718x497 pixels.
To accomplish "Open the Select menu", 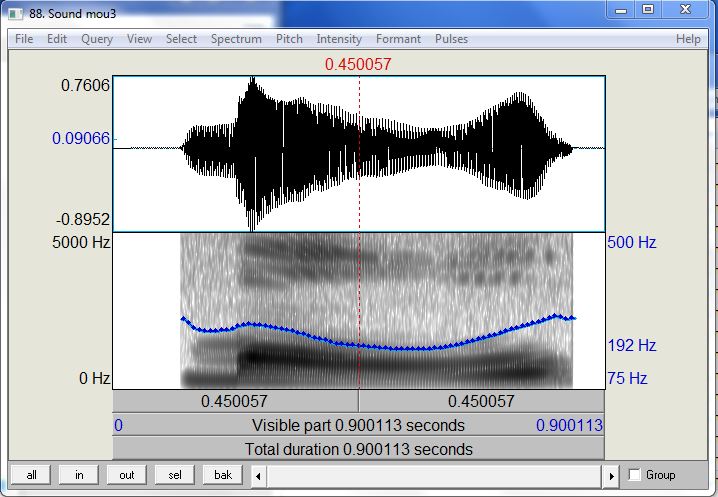I will coord(181,39).
